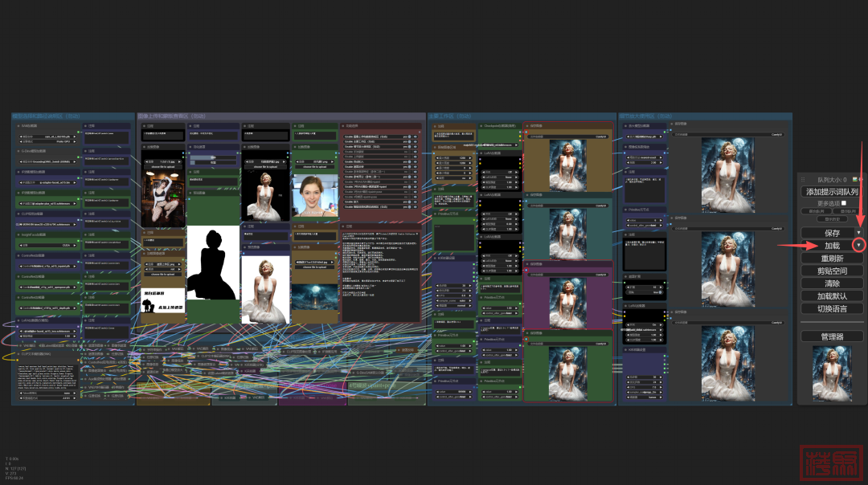
Task: Click choose file to upload under face image
Action: [314, 165]
